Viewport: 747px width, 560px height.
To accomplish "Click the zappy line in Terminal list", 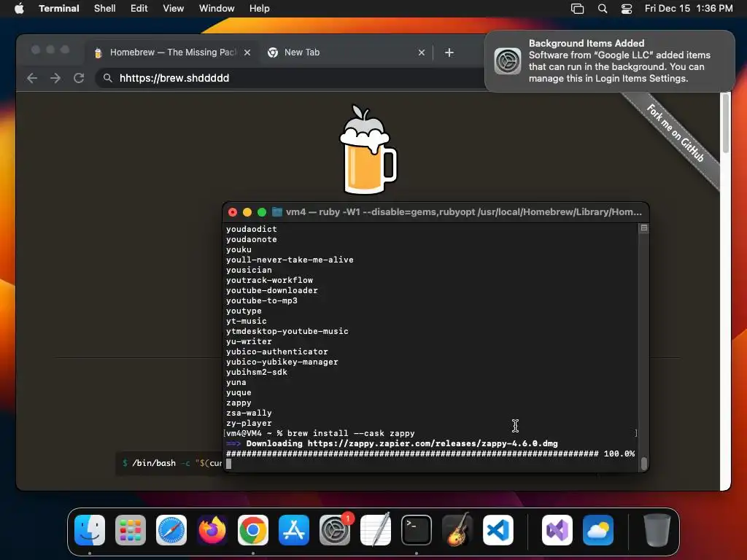I will coord(239,402).
